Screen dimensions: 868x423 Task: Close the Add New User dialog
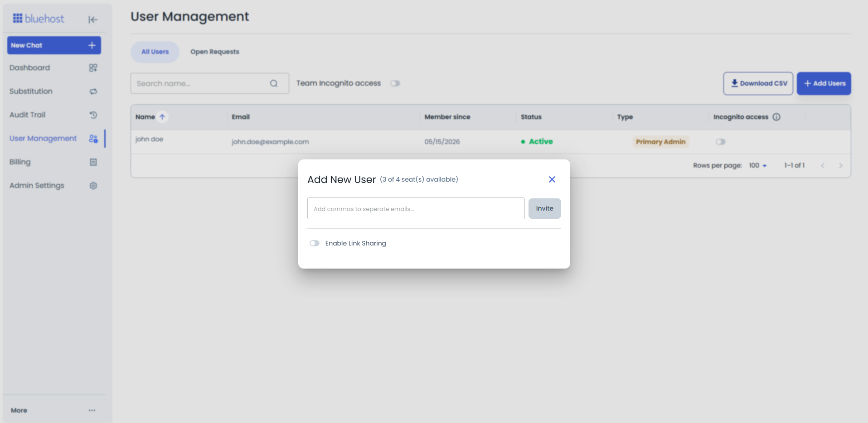click(552, 179)
